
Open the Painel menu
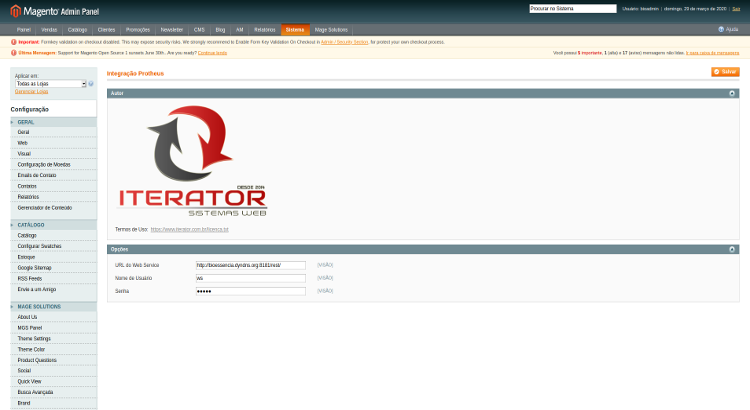click(x=23, y=30)
